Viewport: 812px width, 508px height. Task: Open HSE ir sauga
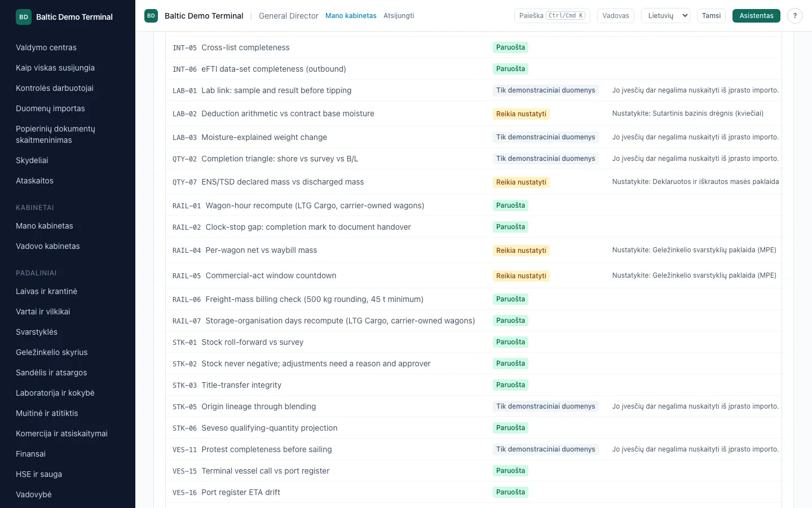pos(39,474)
